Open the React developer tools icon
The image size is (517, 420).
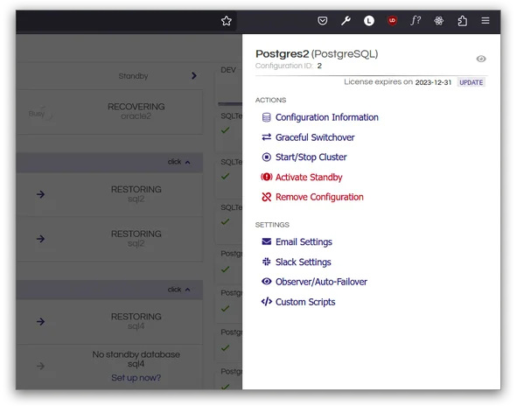(x=439, y=21)
